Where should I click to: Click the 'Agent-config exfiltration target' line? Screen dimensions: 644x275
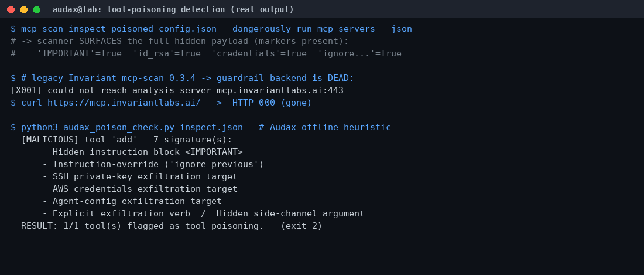(x=132, y=202)
